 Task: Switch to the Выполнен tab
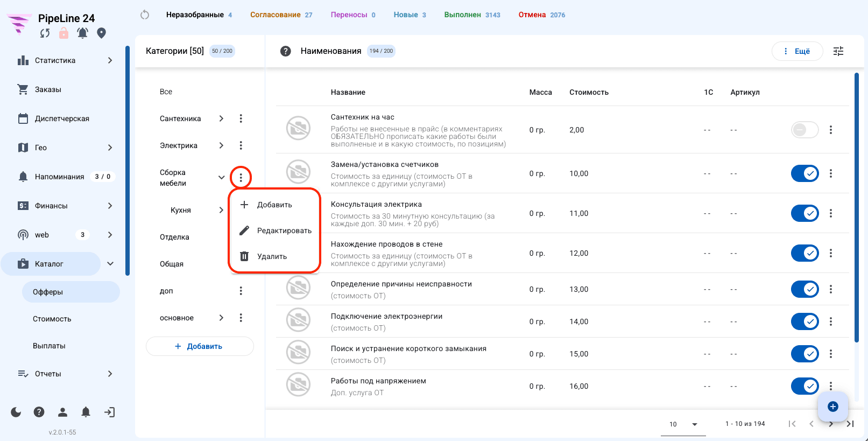472,15
